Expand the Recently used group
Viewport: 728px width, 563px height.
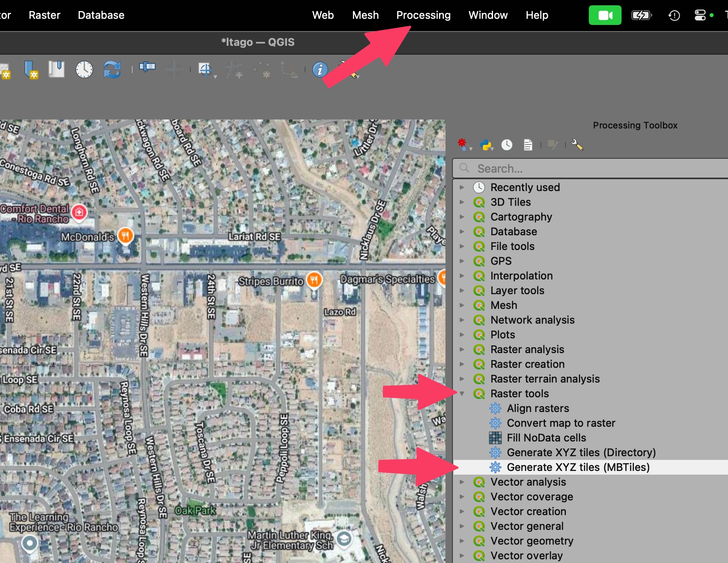tap(462, 187)
